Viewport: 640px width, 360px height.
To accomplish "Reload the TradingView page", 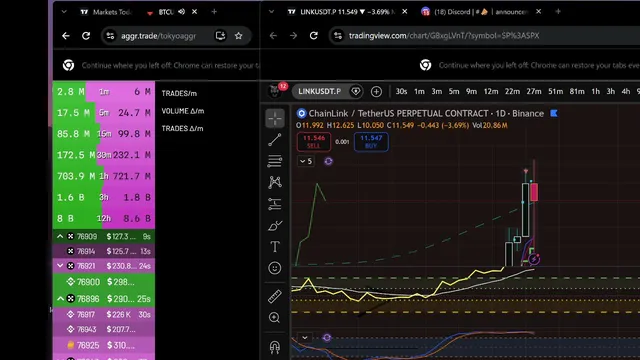I will tap(313, 36).
